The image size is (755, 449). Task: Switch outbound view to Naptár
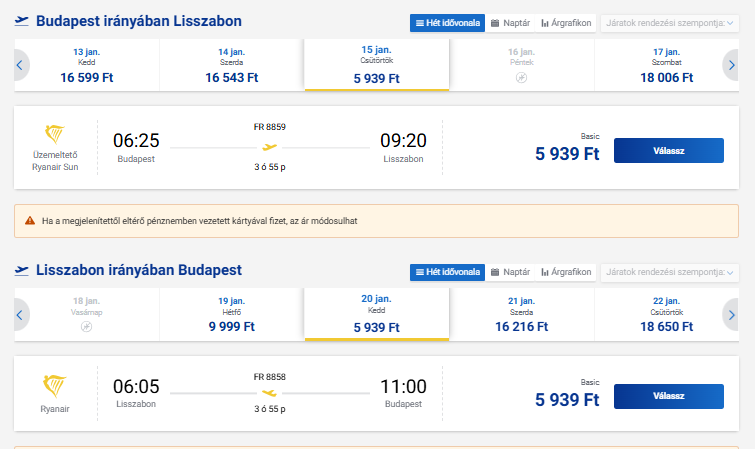click(x=510, y=22)
